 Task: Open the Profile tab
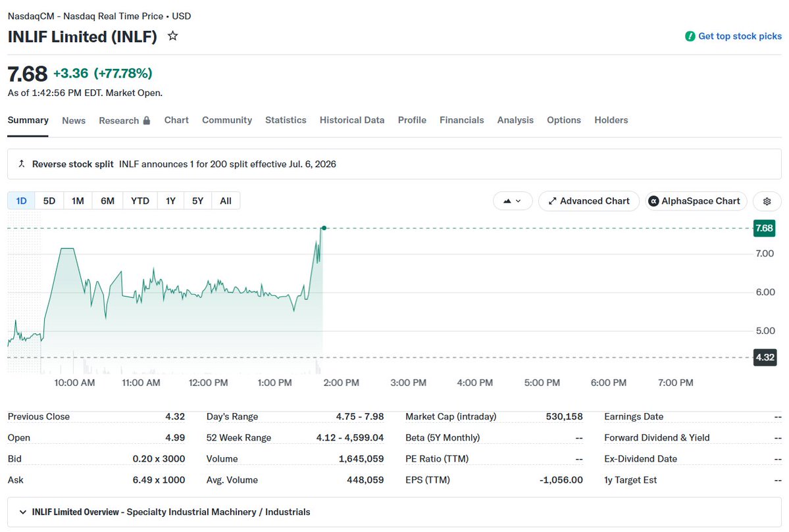[x=412, y=120]
